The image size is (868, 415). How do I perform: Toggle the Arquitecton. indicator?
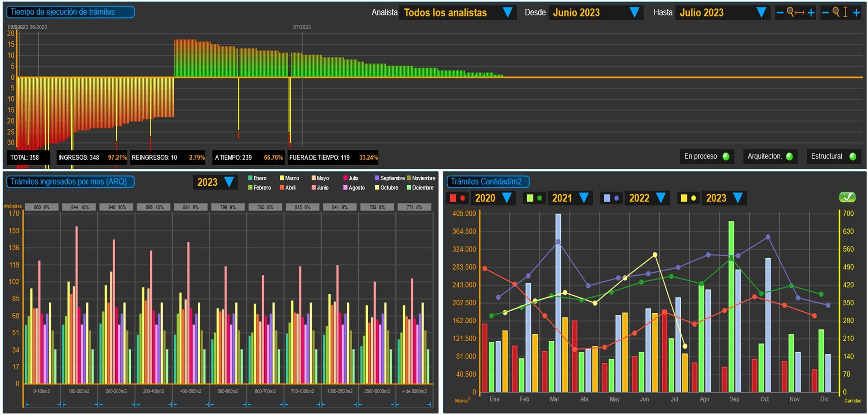[x=789, y=157]
